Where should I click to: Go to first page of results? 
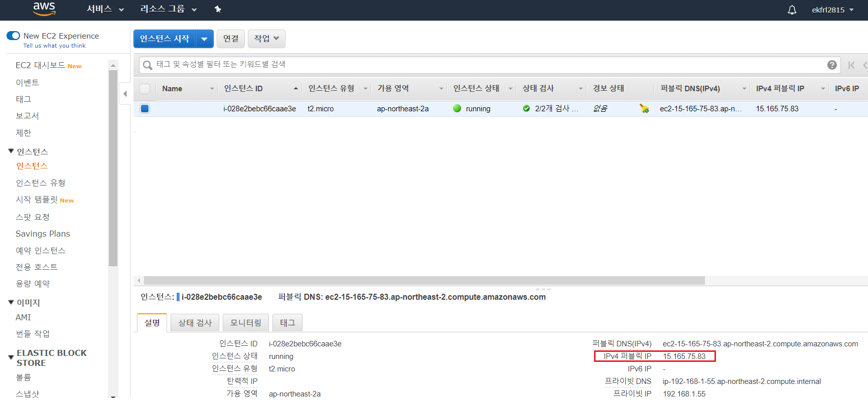point(851,65)
